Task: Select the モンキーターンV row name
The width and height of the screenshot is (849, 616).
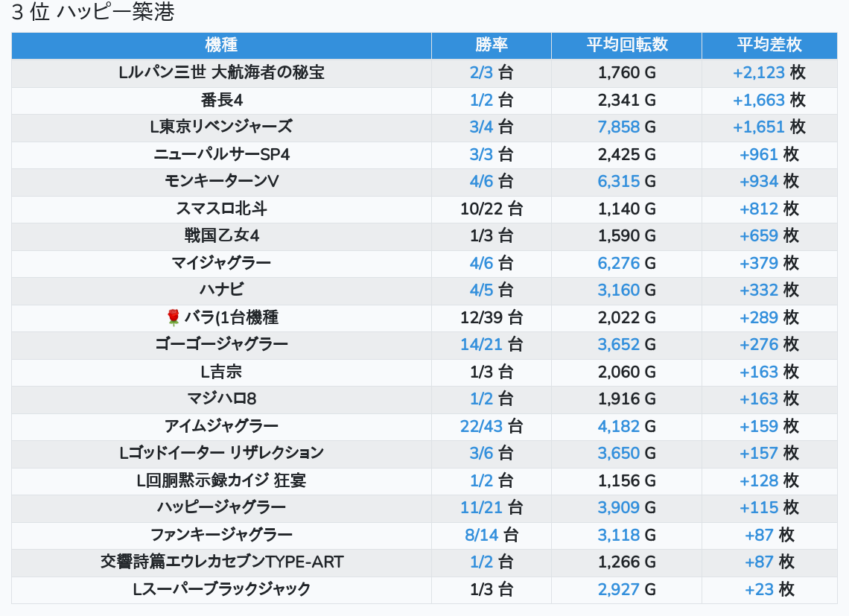Action: (x=221, y=182)
